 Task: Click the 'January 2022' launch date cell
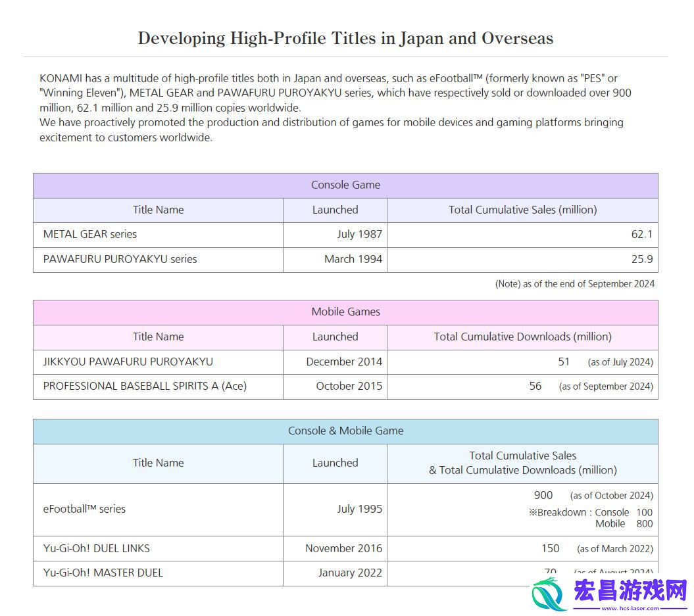tap(335, 573)
